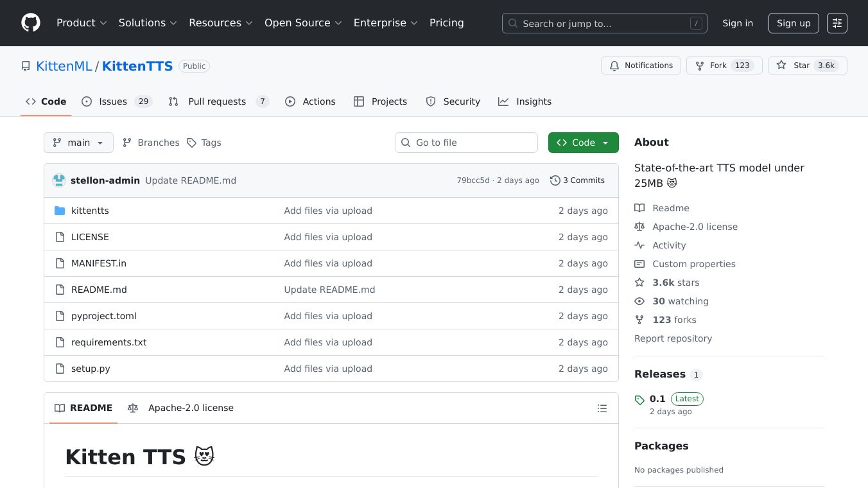Open the Solutions navigation dropdown
Screen dimensions: 868x488
[x=147, y=23]
